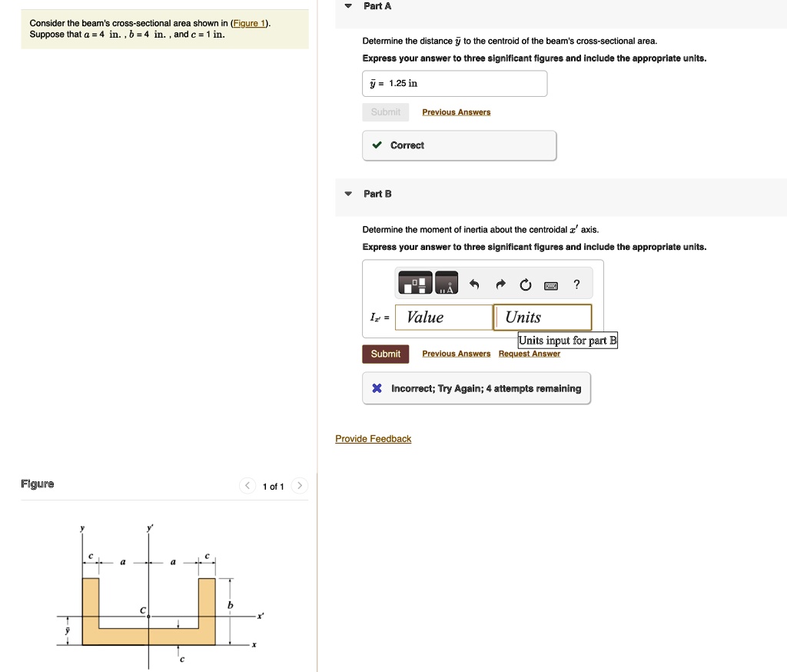Open the units and symbols palette icon

pyautogui.click(x=445, y=283)
